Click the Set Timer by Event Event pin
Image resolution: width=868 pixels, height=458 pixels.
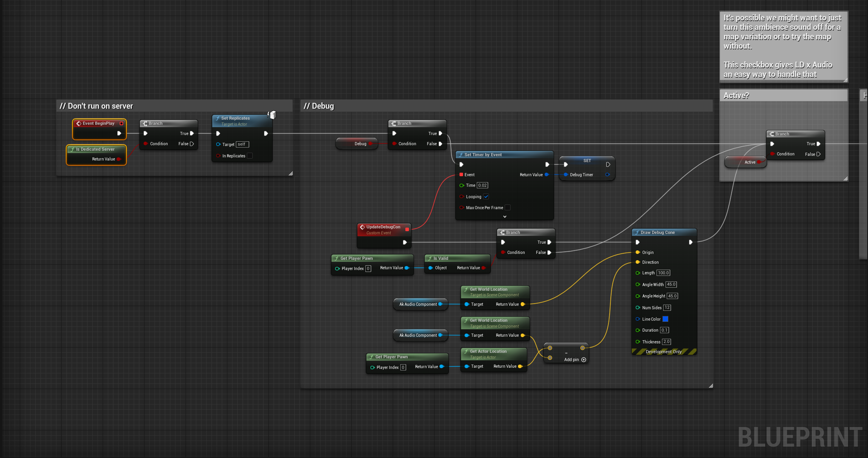coord(461,175)
